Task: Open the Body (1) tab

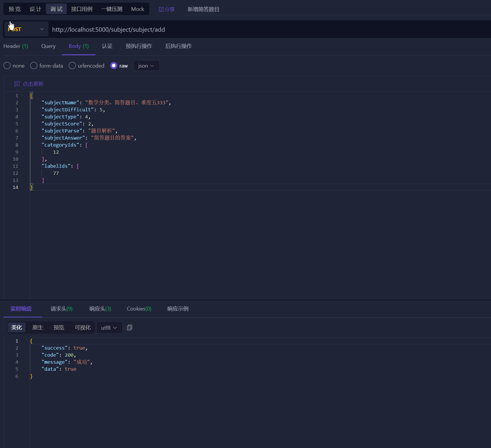Action: pyautogui.click(x=79, y=46)
